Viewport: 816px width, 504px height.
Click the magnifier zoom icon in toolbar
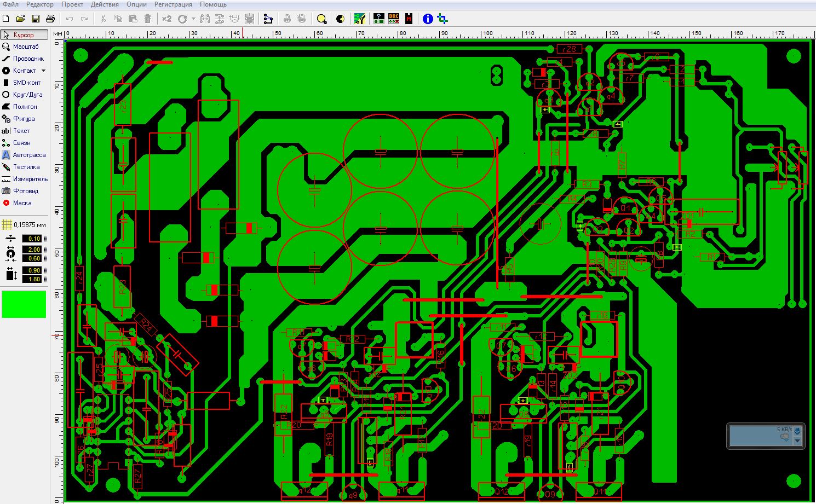coord(322,19)
